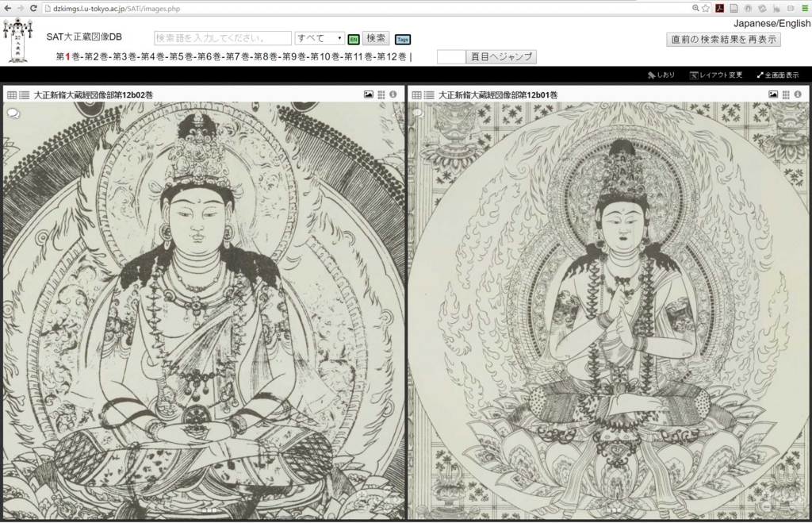This screenshot has height=523, width=812.
Task: Select volume 第6巻
Action: [x=209, y=56]
